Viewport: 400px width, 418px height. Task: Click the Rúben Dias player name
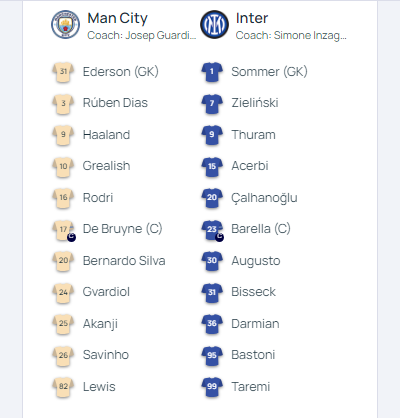click(x=115, y=103)
